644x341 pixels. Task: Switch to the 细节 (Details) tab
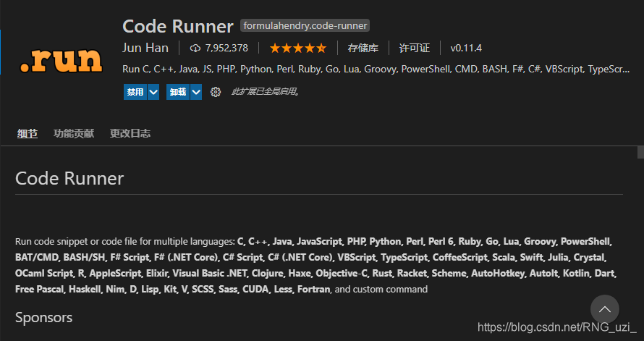pos(27,133)
